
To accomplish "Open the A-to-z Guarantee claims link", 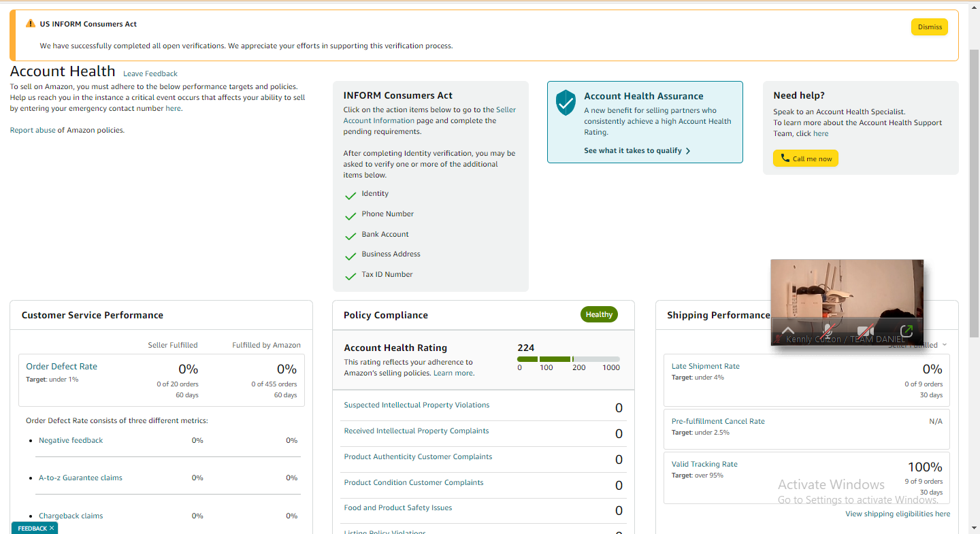I will tap(80, 478).
